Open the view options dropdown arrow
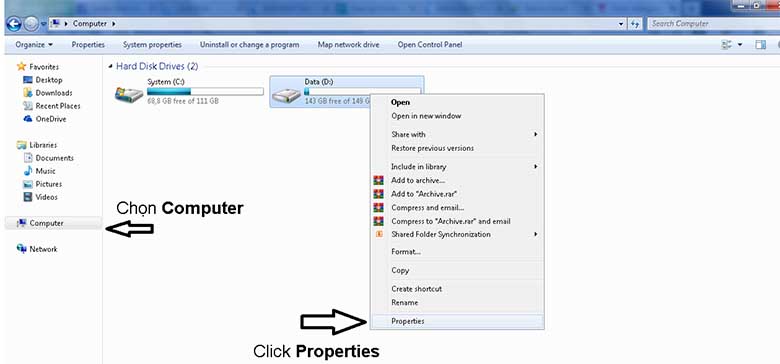 pyautogui.click(x=740, y=45)
